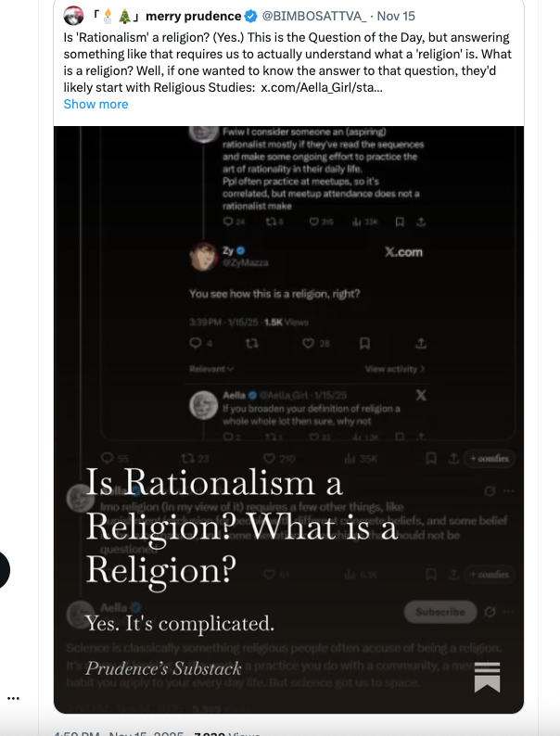Click the X.com logo in the card
Image resolution: width=560 pixels, height=736 pixels.
click(x=403, y=252)
